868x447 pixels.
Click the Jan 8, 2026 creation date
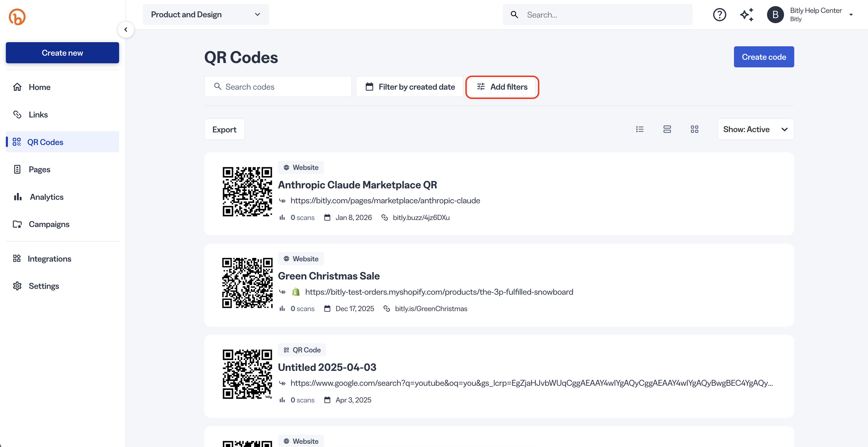tap(348, 218)
